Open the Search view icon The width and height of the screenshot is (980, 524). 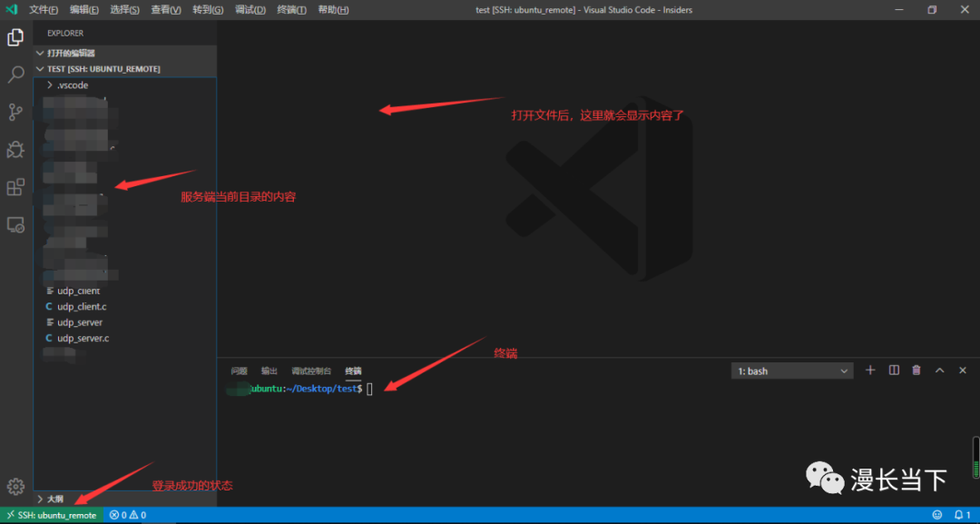pyautogui.click(x=15, y=74)
